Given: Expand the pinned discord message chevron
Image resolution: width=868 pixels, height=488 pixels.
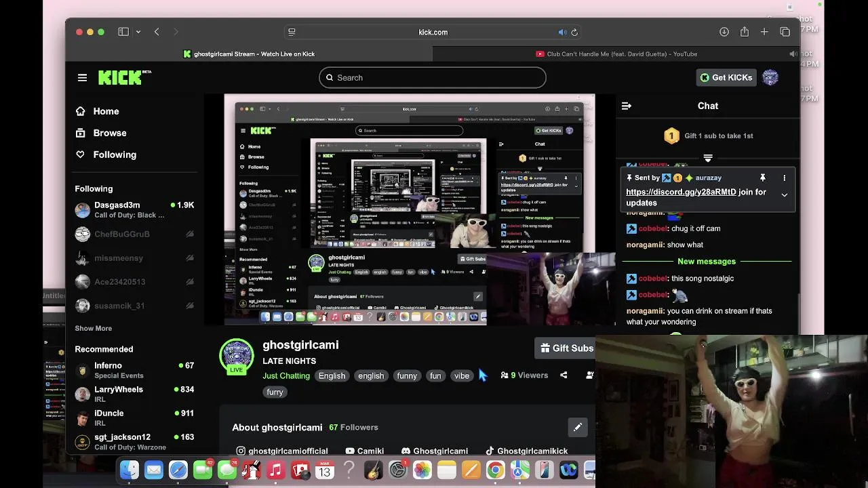Looking at the screenshot, I should click(785, 195).
